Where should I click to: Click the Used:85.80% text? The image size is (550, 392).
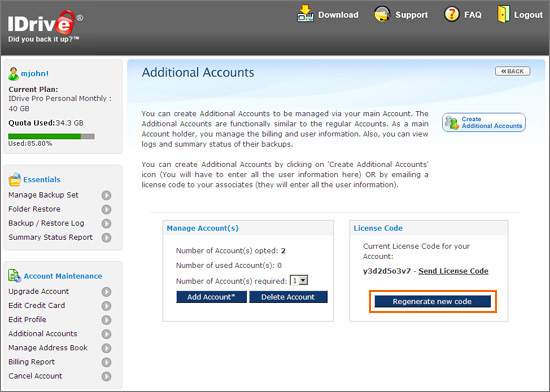(30, 143)
